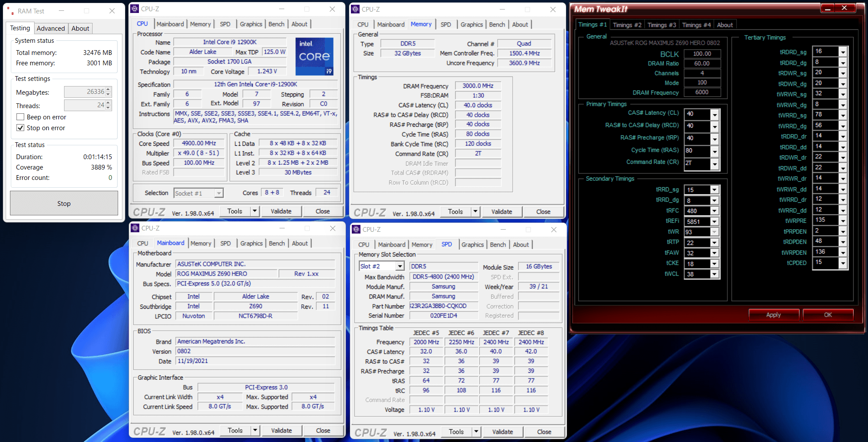Click the BIOS Version 0802 value
Screen dimensions: 868x442
click(255, 351)
